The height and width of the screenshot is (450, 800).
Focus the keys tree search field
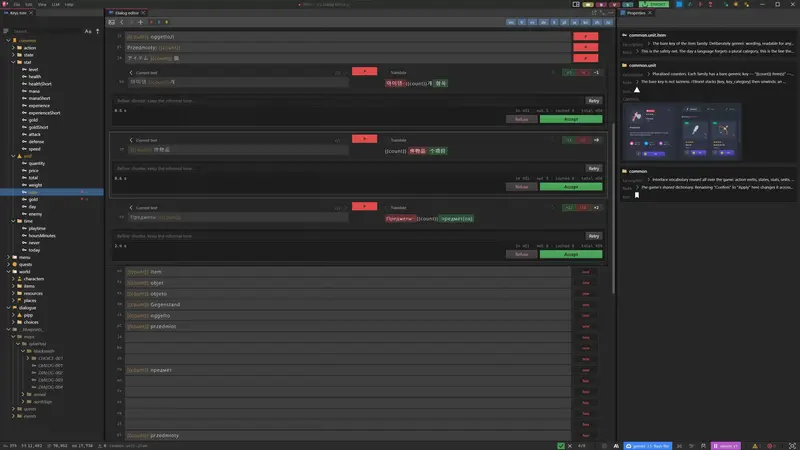(47, 31)
